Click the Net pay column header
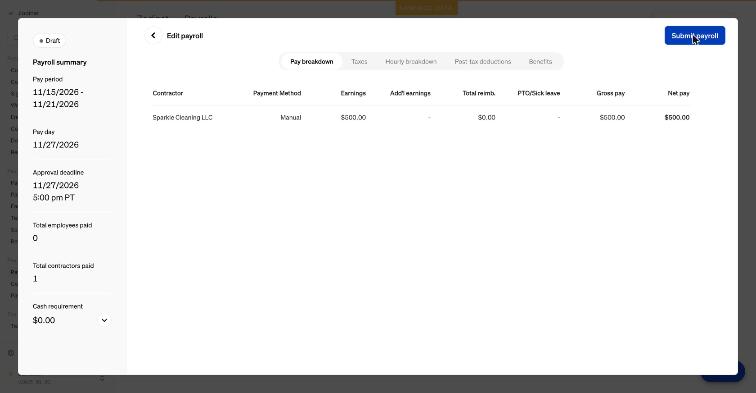Screen dimensions: 756x393 [678, 94]
